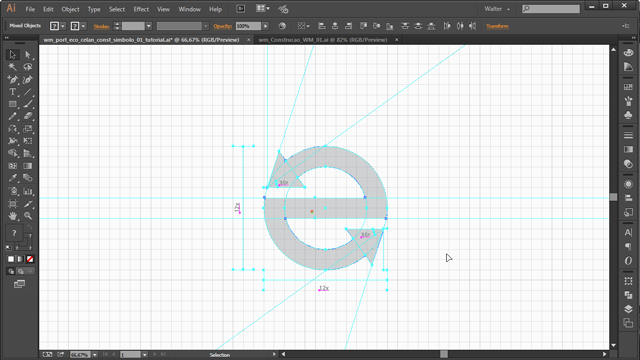640x360 pixels.
Task: Open the Object menu
Action: coord(70,9)
